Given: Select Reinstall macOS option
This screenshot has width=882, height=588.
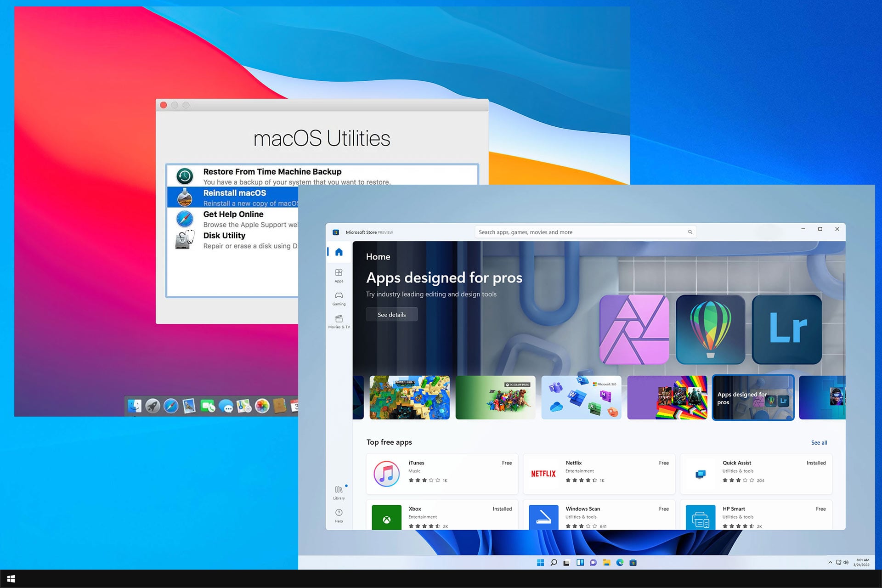Looking at the screenshot, I should coord(234,198).
